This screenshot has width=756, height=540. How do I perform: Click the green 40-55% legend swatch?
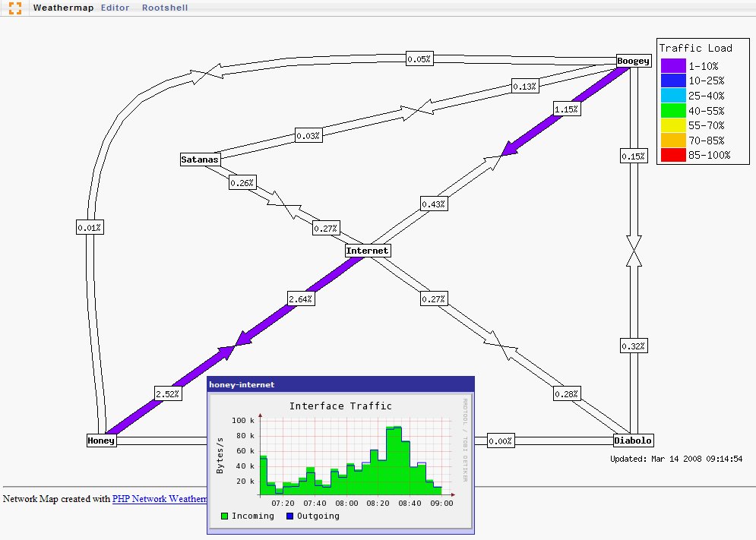tap(673, 111)
